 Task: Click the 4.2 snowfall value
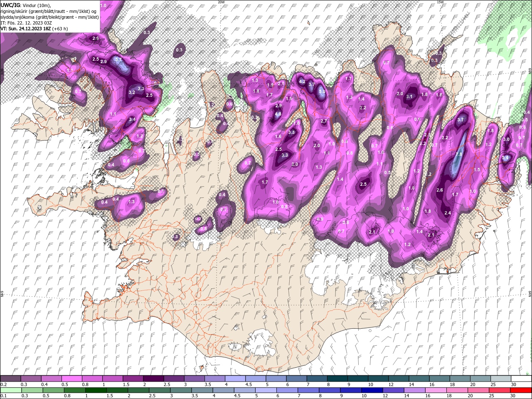pyautogui.click(x=302, y=82)
